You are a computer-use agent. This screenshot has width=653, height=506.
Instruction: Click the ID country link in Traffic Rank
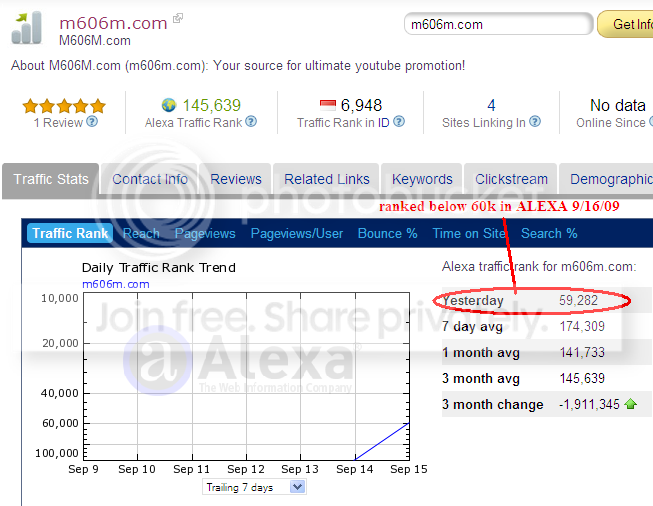coord(383,122)
